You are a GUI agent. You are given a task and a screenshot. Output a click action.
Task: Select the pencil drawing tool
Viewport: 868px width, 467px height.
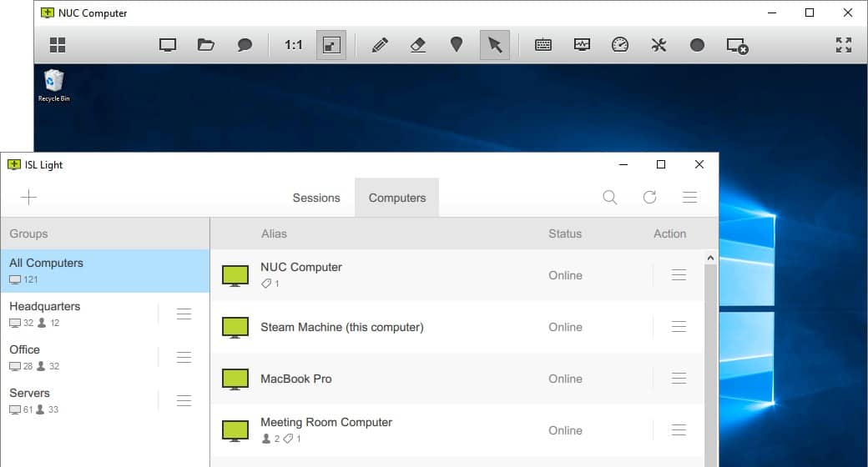(x=380, y=45)
